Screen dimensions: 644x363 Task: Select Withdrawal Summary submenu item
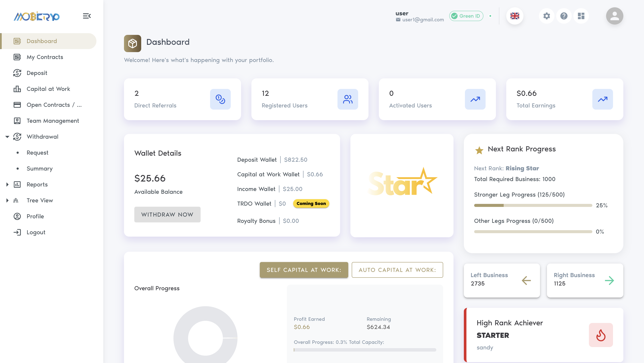coord(40,169)
